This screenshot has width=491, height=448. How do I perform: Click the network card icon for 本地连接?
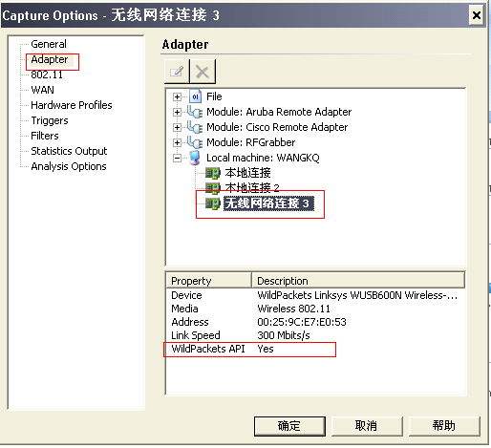212,173
